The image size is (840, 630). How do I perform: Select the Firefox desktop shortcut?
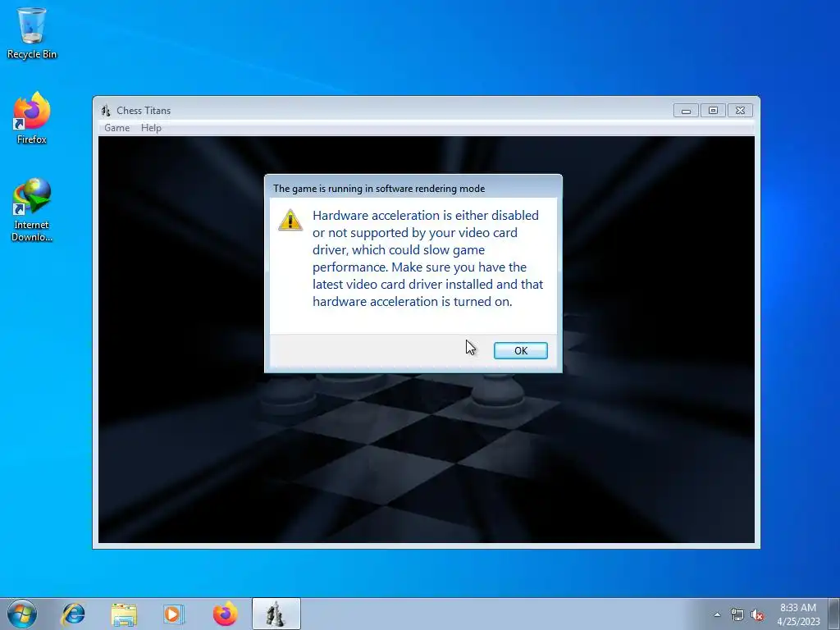coord(32,118)
